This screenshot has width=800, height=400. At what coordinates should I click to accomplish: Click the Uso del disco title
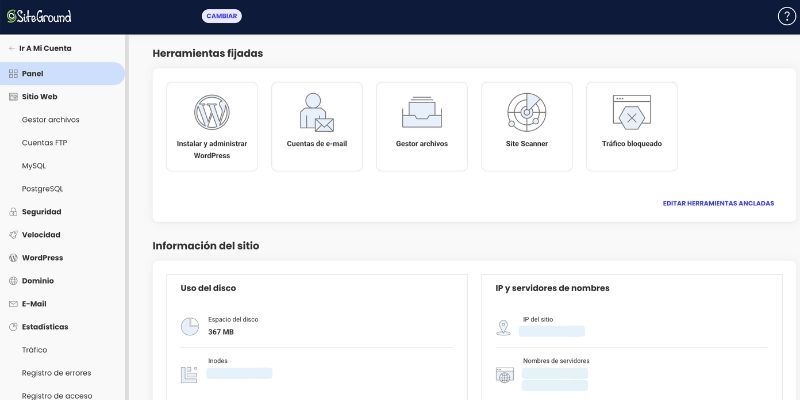[x=208, y=288]
